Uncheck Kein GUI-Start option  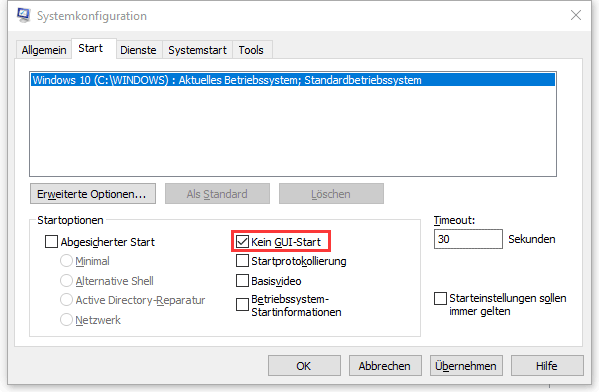click(242, 241)
